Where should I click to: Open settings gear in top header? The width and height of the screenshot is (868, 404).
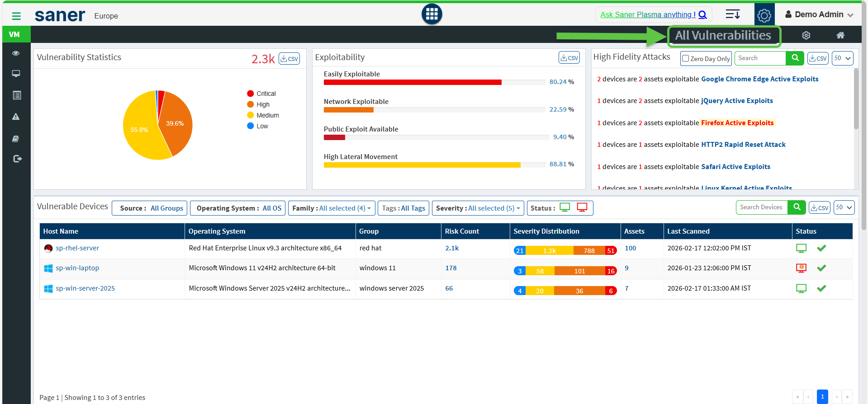tap(764, 15)
